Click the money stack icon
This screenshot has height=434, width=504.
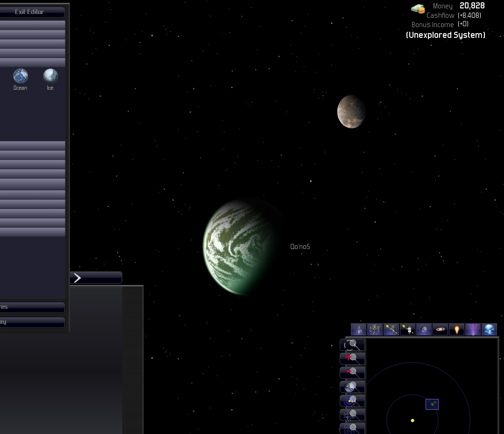[418, 9]
